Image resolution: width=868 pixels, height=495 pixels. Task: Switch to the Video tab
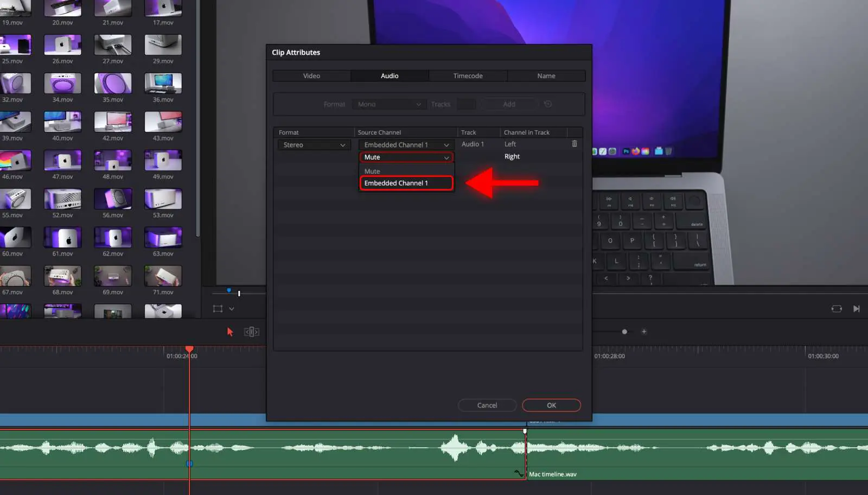point(311,75)
